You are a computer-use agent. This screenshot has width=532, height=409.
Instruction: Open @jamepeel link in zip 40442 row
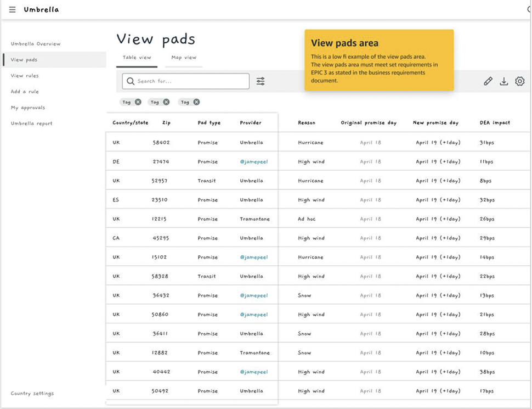(254, 372)
